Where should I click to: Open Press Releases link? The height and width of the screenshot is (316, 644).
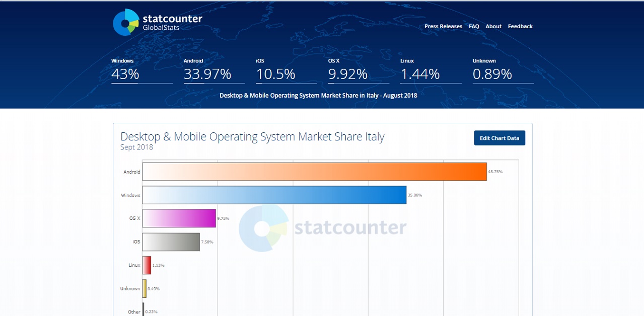tap(443, 27)
